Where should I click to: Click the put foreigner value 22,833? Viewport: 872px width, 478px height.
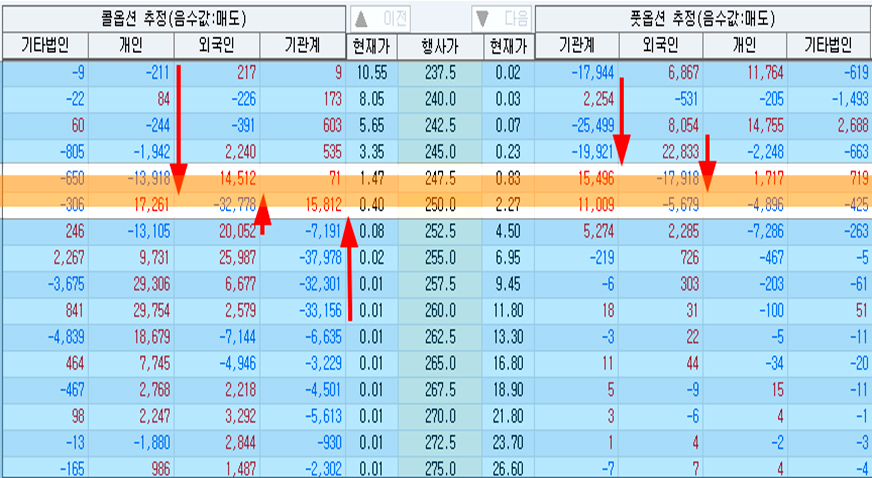[661, 151]
